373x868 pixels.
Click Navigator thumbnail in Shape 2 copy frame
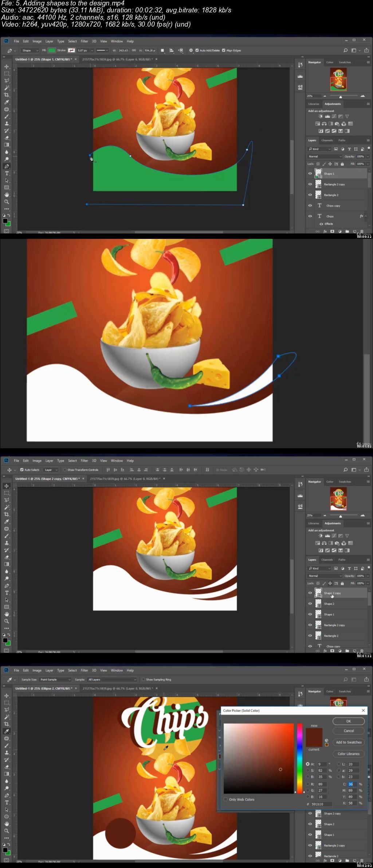click(338, 499)
